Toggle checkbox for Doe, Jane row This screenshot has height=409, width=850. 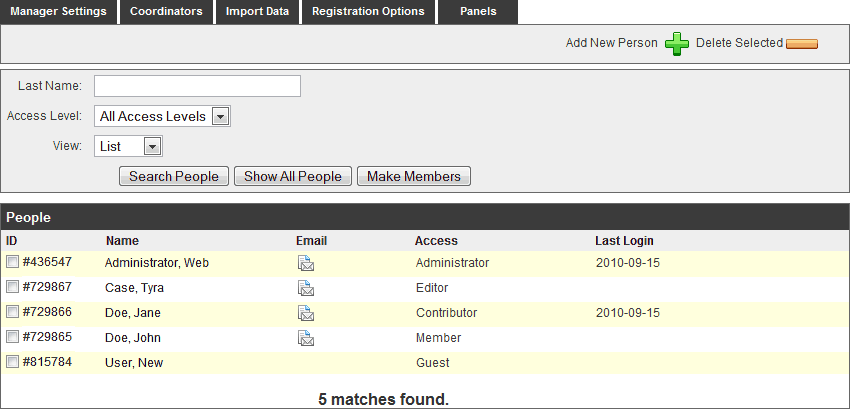point(12,313)
